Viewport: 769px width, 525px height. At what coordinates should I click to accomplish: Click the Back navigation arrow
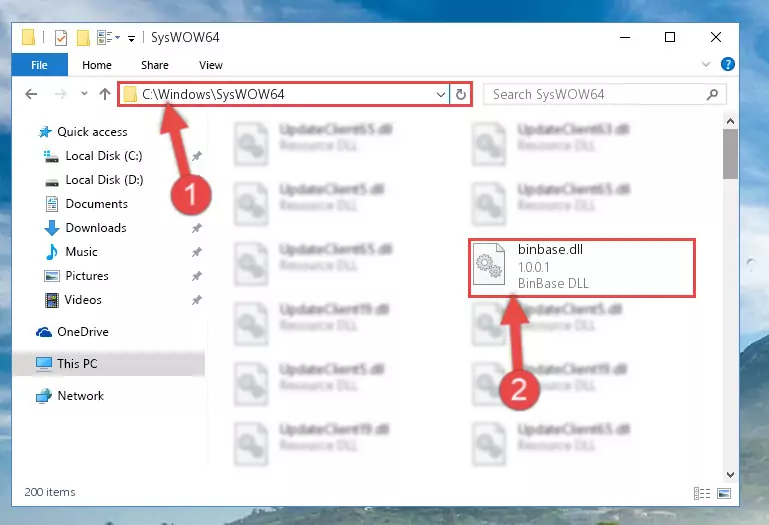pos(31,94)
